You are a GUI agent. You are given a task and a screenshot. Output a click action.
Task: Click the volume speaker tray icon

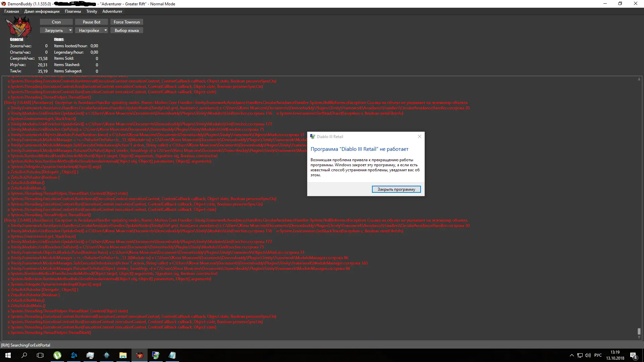[588, 355]
